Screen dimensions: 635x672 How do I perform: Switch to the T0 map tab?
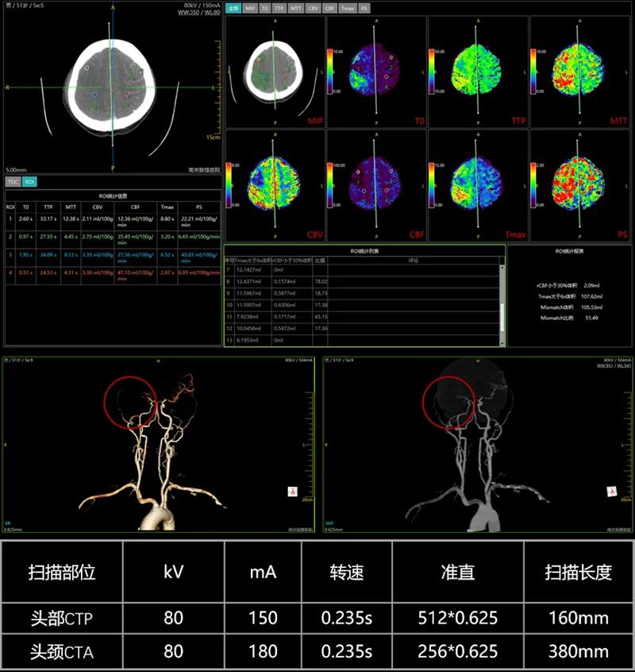(264, 8)
